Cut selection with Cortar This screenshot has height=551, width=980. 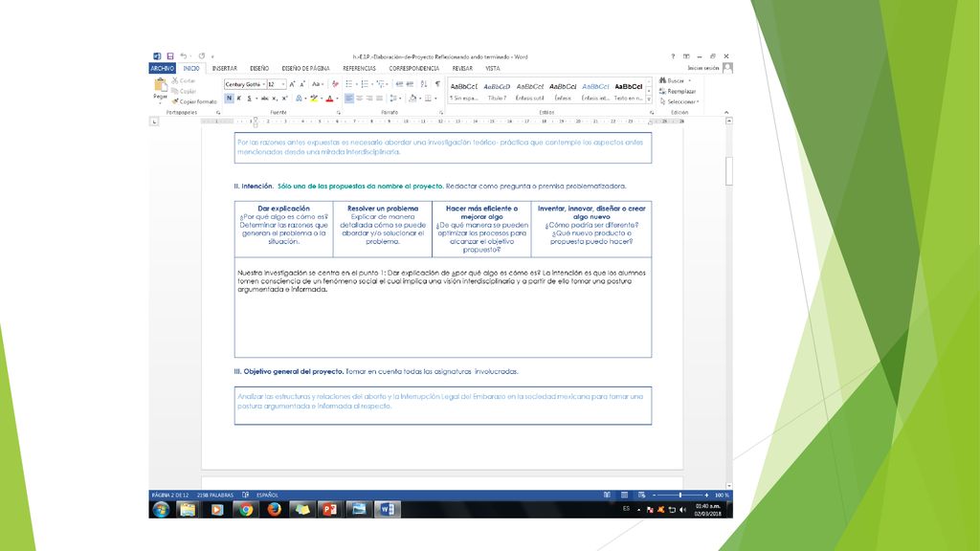pyautogui.click(x=183, y=80)
